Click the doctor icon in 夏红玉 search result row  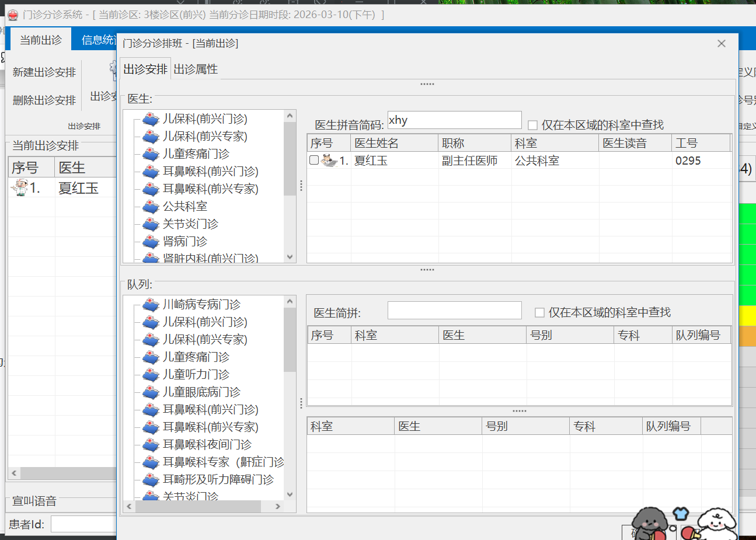(x=329, y=161)
